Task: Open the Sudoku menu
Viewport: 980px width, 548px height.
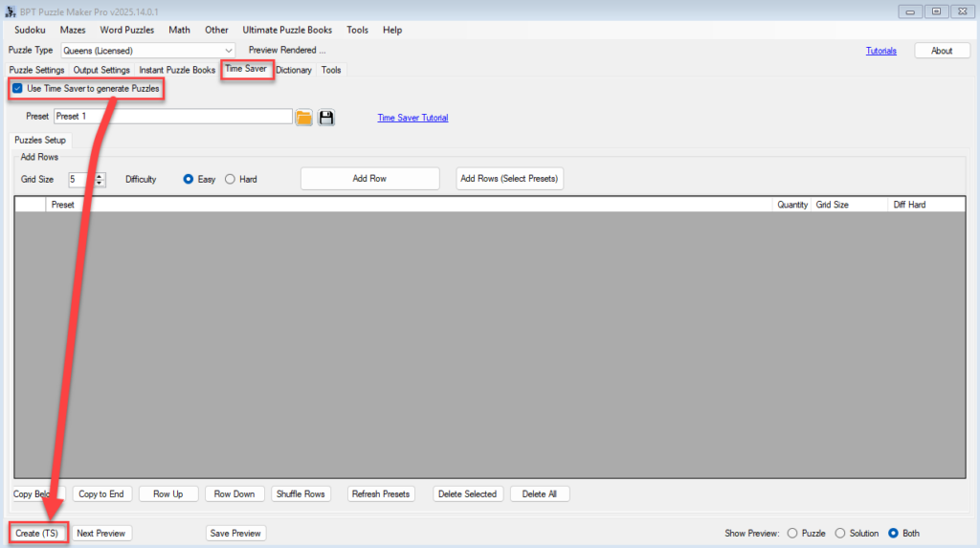Action: point(30,30)
